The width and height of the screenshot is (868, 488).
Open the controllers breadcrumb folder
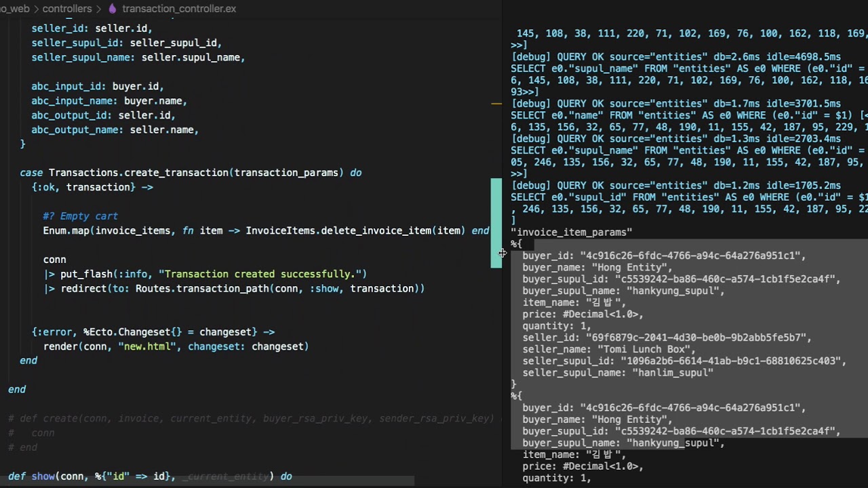pos(67,9)
